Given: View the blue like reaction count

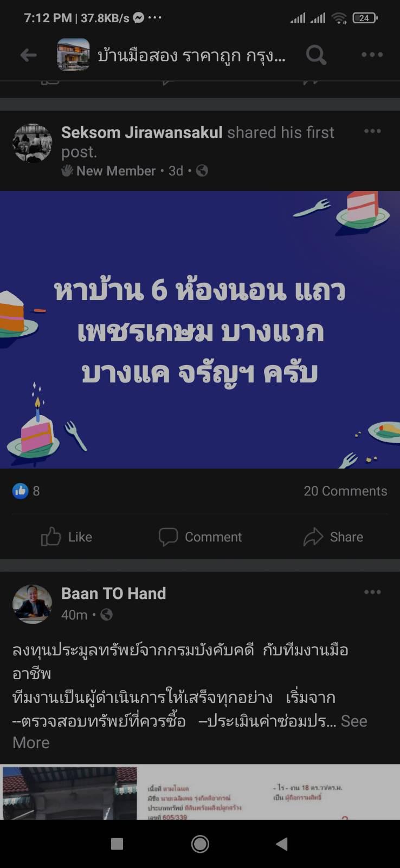Looking at the screenshot, I should pos(26,491).
